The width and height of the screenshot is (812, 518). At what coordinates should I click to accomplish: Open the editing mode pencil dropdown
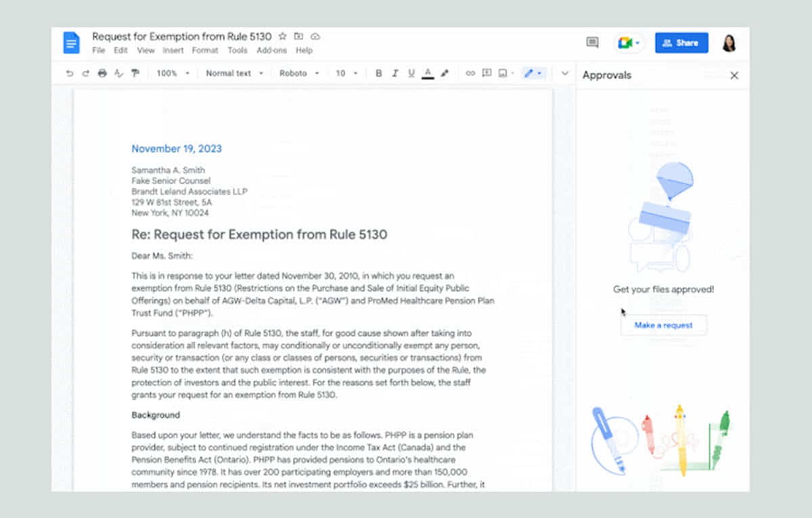point(533,73)
